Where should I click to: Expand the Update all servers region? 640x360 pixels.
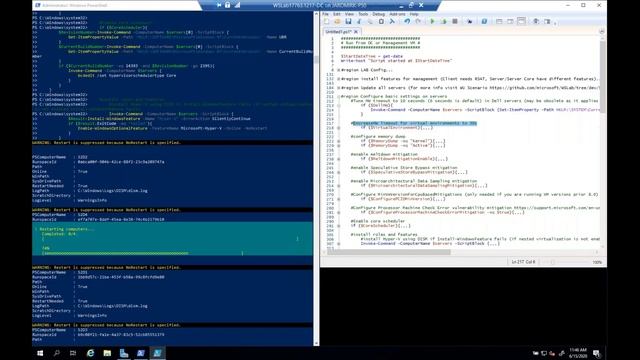point(338,88)
